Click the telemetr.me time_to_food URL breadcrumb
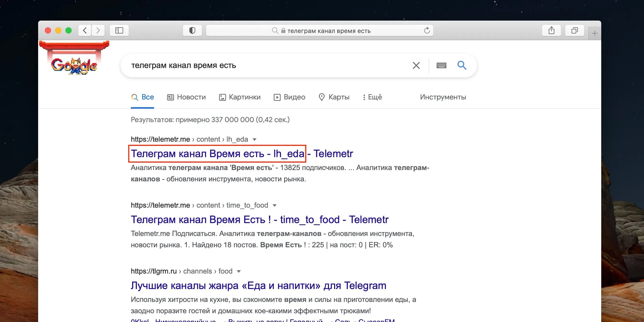 [x=199, y=205]
